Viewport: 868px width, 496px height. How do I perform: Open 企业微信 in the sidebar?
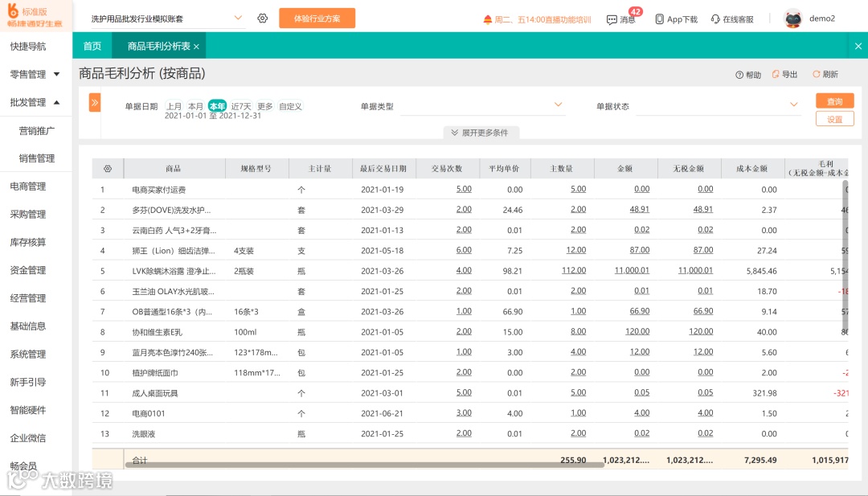(28, 438)
